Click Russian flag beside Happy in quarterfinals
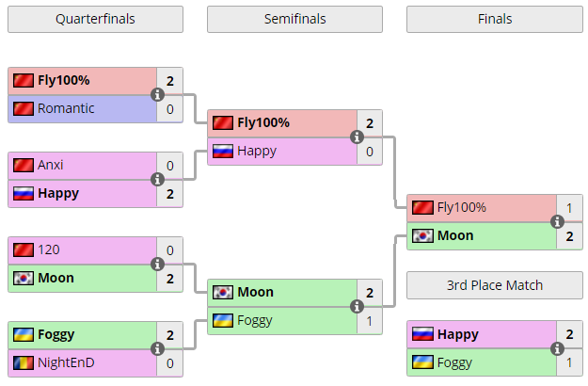 tap(24, 194)
